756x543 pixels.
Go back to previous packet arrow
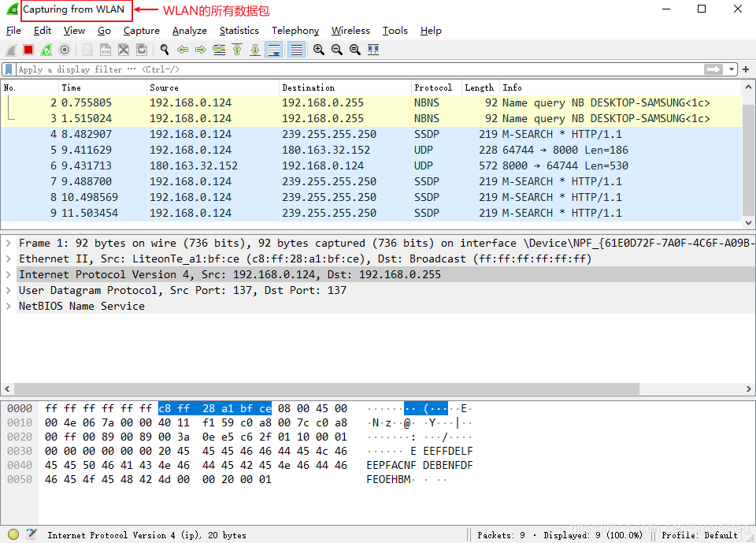183,50
